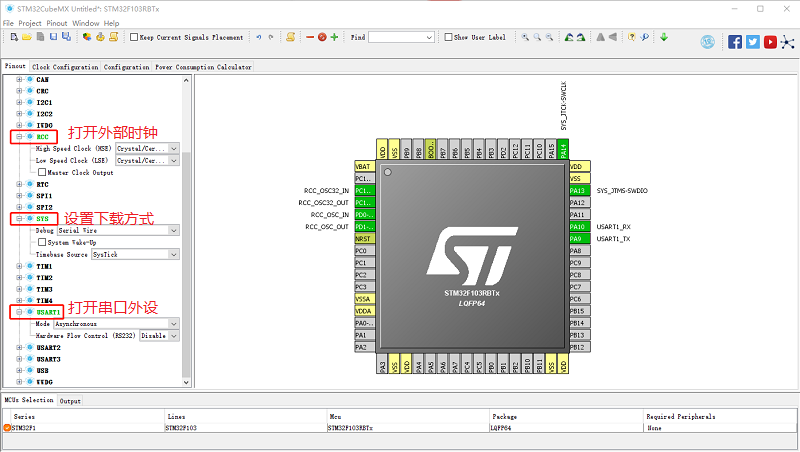800x452 pixels.
Task: Expand the USART2 tree node
Action: [19, 347]
